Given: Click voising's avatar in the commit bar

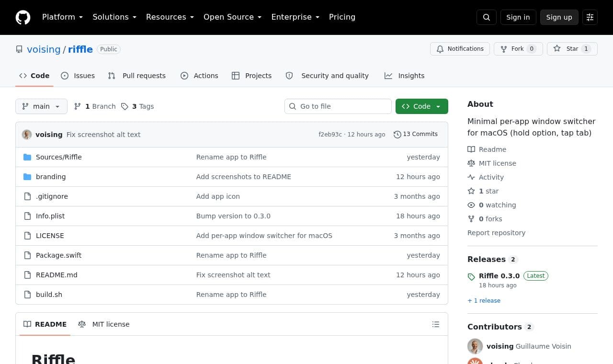Looking at the screenshot, I should [27, 135].
